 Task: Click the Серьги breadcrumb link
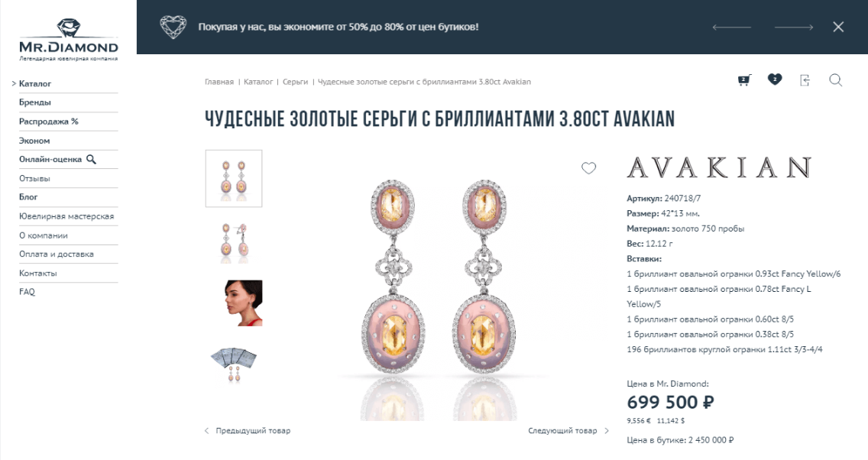point(295,82)
